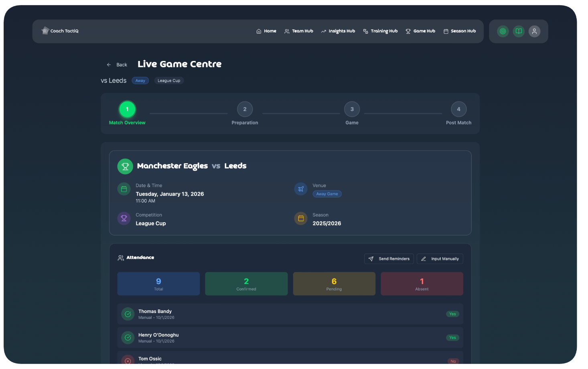Click the Attendance people icon
The height and width of the screenshot is (369, 588).
pyautogui.click(x=121, y=258)
